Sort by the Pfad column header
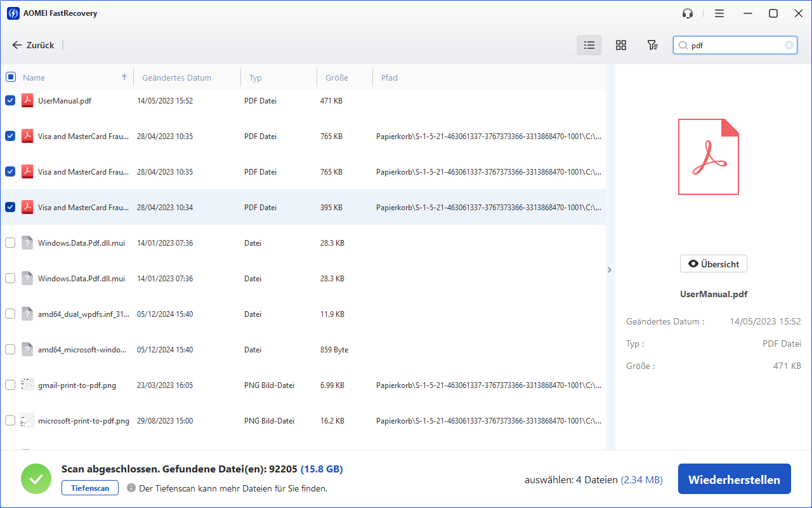 (x=390, y=77)
